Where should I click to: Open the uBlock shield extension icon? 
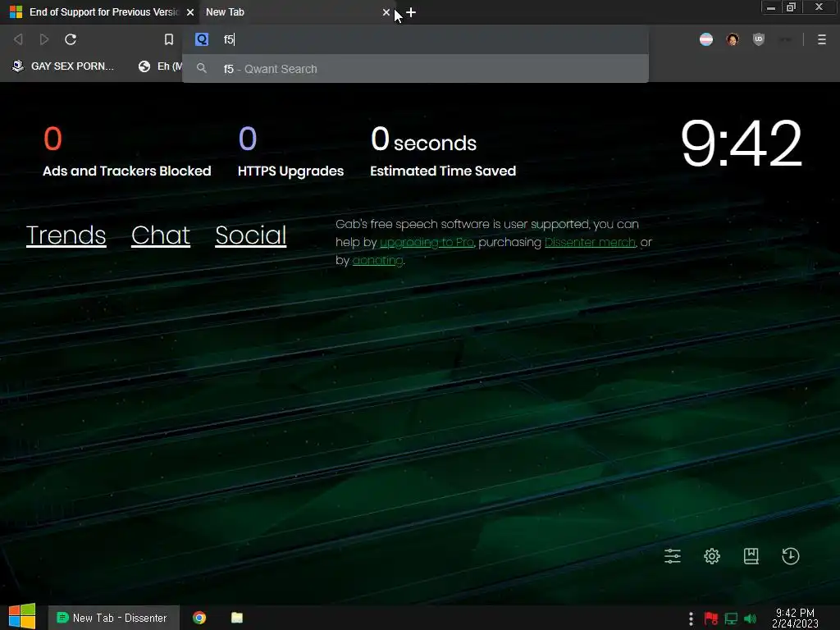tap(759, 39)
